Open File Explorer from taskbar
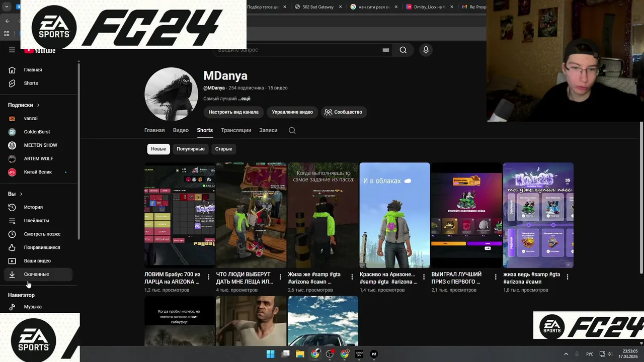This screenshot has width=644, height=362. [x=300, y=354]
